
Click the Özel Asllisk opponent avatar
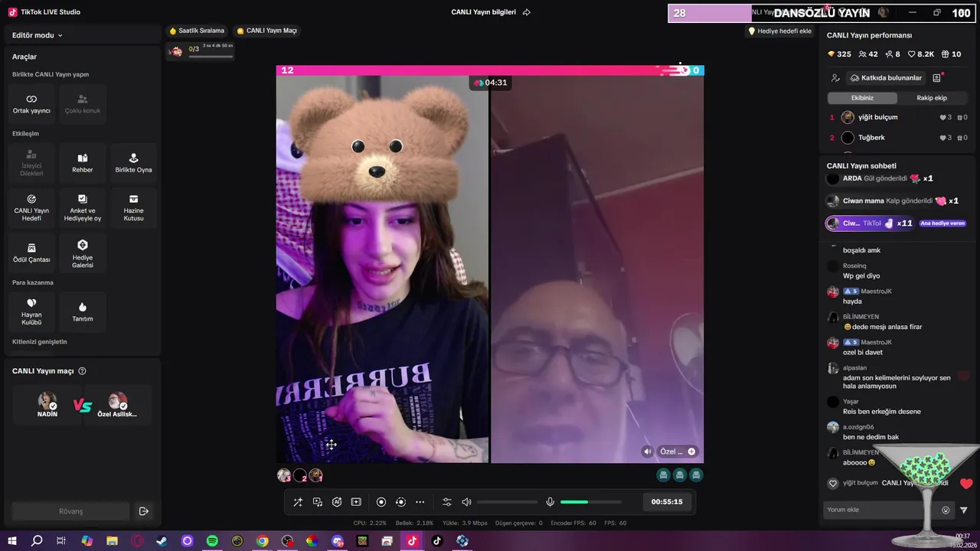[x=117, y=401]
